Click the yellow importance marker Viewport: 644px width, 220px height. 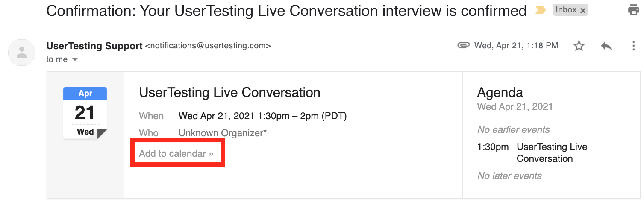pyautogui.click(x=540, y=10)
